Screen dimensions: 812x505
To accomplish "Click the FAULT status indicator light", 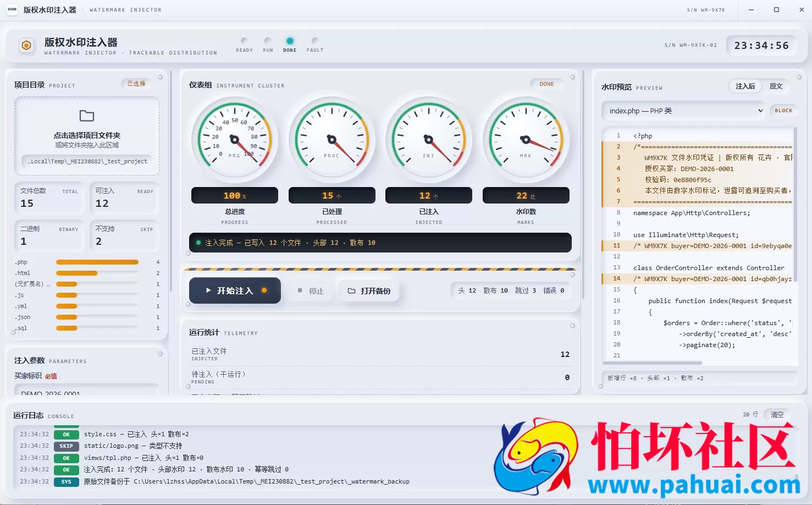I will coord(315,41).
